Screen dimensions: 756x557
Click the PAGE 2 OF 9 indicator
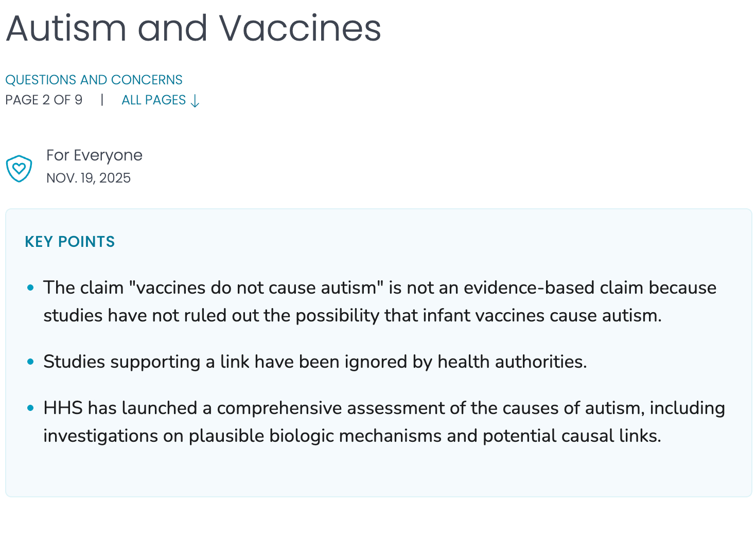[44, 100]
